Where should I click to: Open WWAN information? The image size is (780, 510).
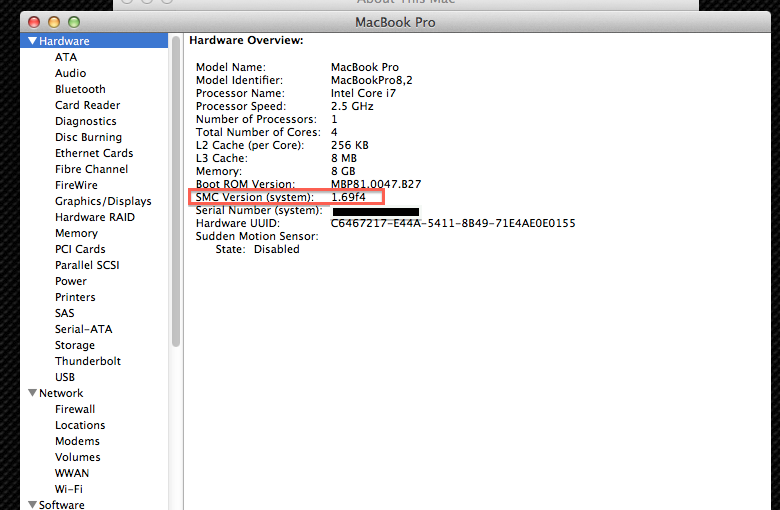point(72,473)
